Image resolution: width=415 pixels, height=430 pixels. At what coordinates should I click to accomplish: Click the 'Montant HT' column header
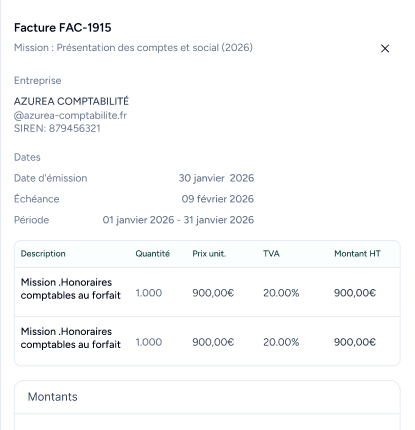click(357, 254)
